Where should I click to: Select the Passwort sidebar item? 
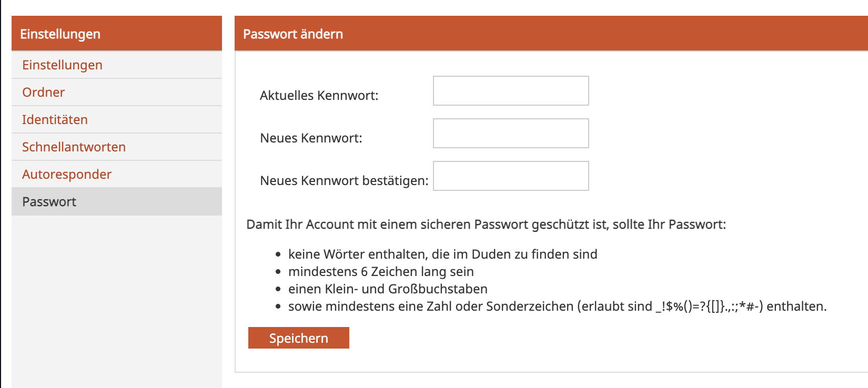(49, 202)
